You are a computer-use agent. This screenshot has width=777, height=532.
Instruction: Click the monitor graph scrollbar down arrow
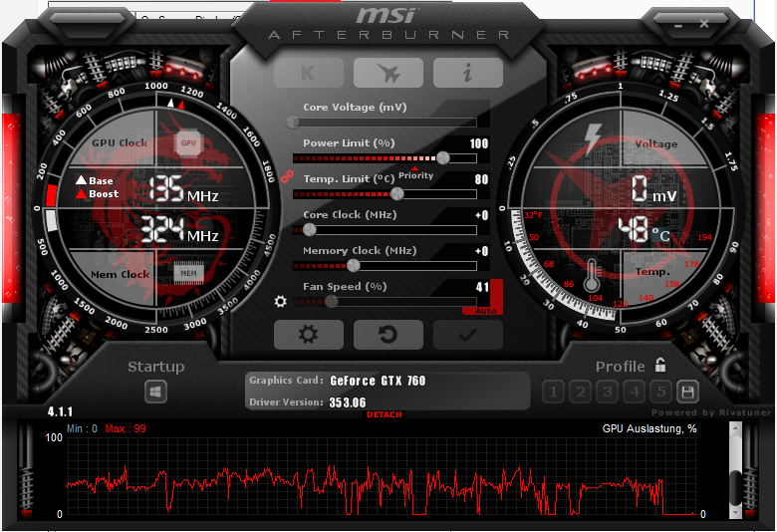(735, 512)
